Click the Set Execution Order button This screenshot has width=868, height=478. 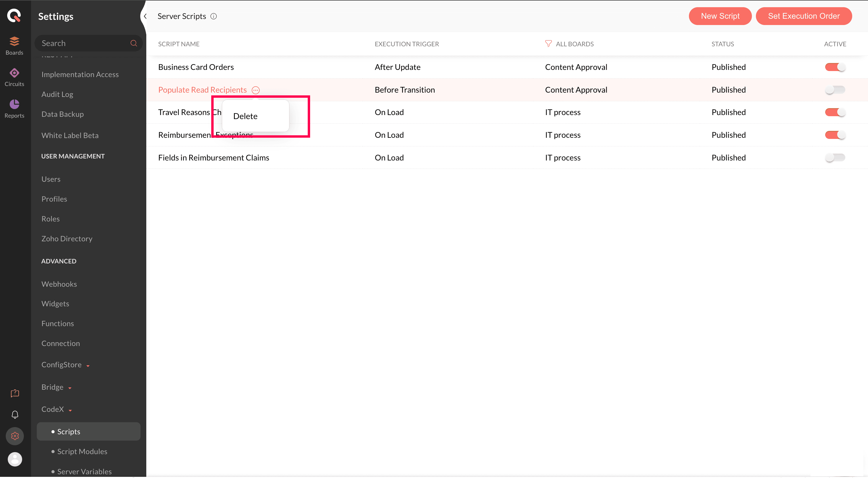coord(804,16)
